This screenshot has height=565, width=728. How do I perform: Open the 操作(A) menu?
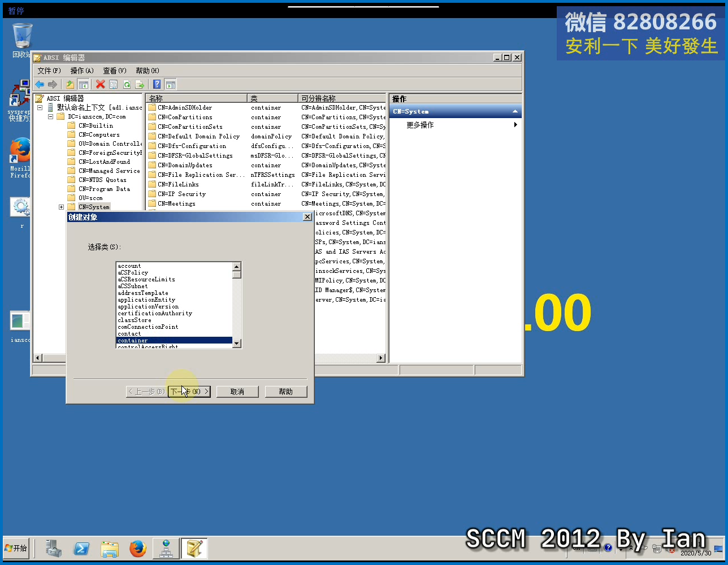pos(82,71)
